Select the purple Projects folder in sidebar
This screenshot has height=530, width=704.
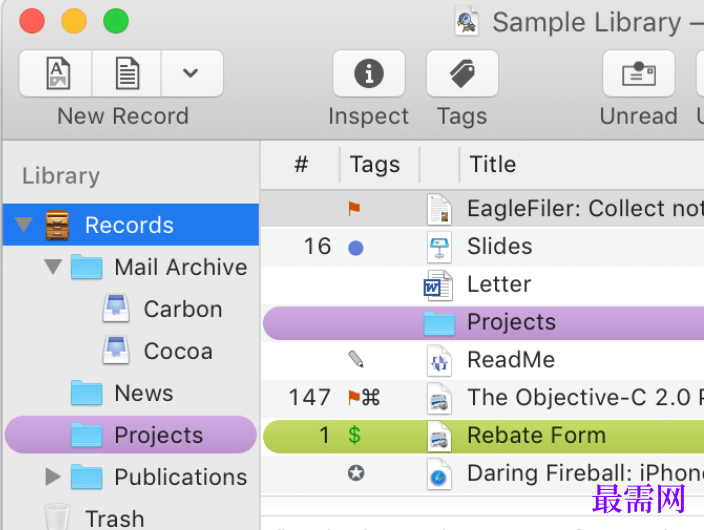[131, 435]
